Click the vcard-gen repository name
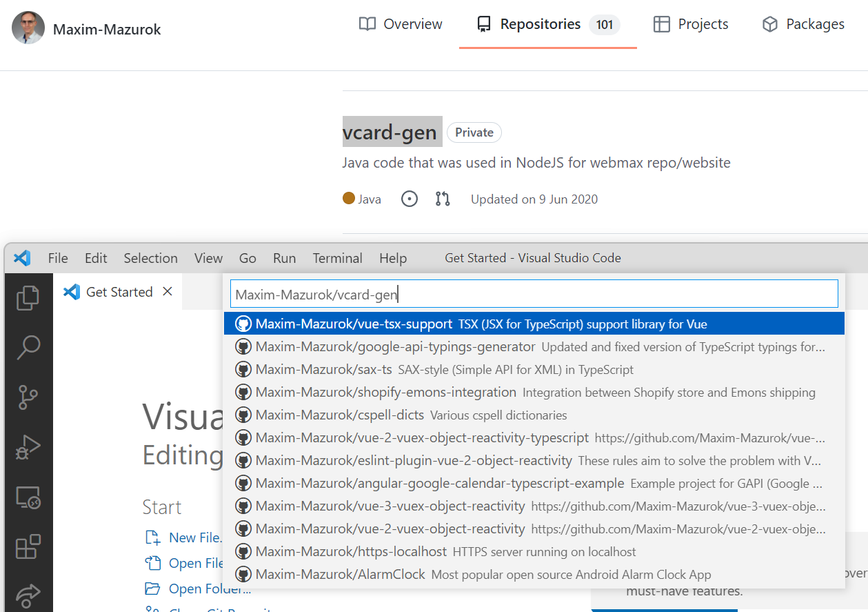The width and height of the screenshot is (868, 612). pyautogui.click(x=392, y=132)
